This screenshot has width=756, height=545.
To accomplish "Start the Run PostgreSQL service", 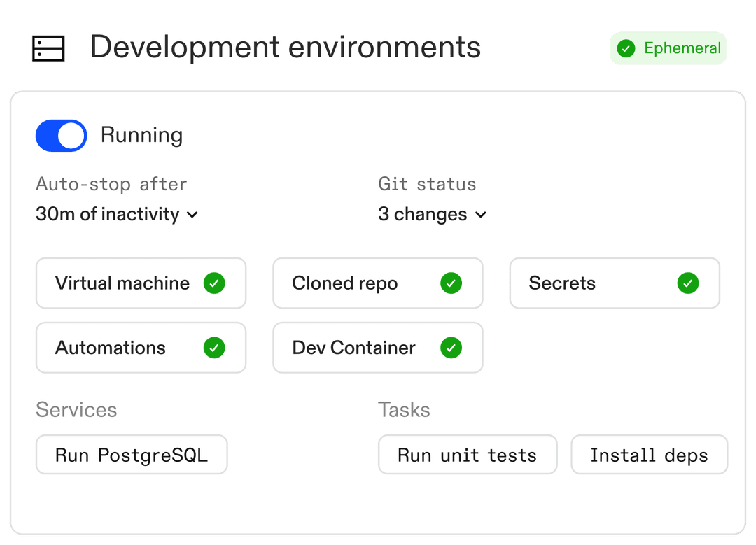I will click(x=132, y=455).
